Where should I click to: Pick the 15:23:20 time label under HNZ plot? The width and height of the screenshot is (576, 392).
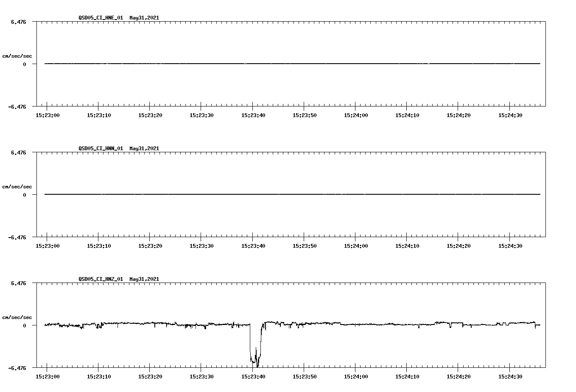150,376
